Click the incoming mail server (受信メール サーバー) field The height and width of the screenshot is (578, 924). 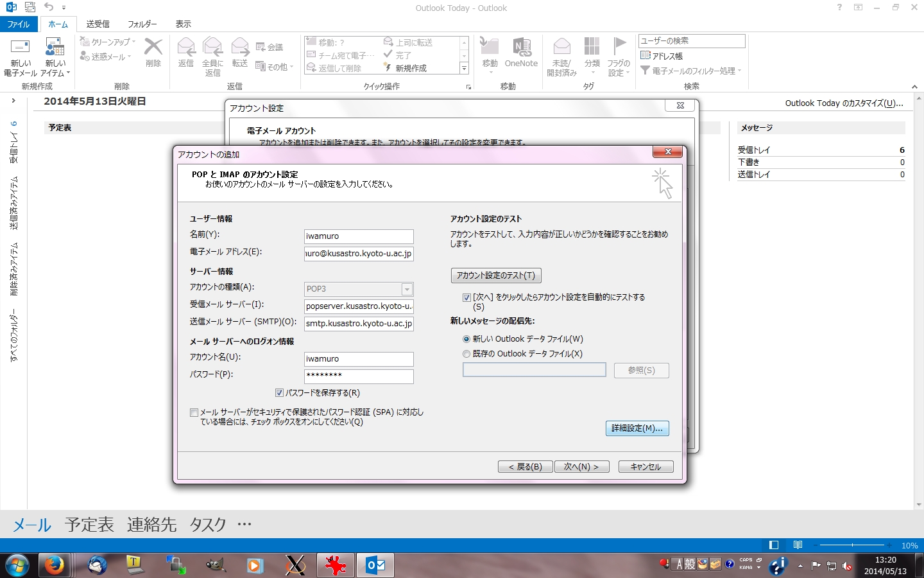pyautogui.click(x=359, y=306)
